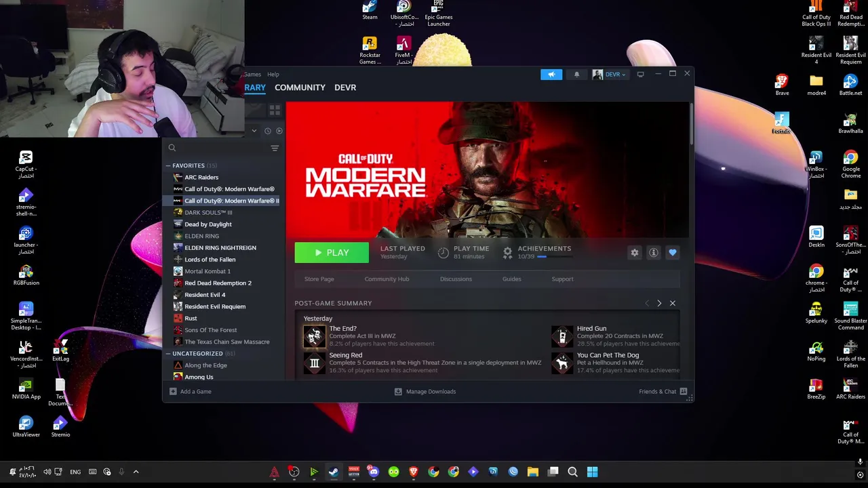Open Google Chrome desktop icon
868x488 pixels.
(850, 165)
